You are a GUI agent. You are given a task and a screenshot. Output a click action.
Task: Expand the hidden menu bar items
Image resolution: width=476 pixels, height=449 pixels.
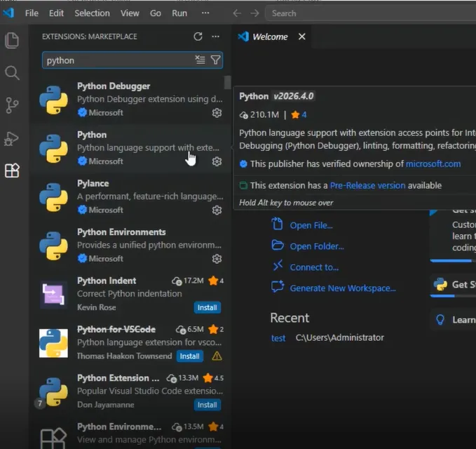coord(205,13)
